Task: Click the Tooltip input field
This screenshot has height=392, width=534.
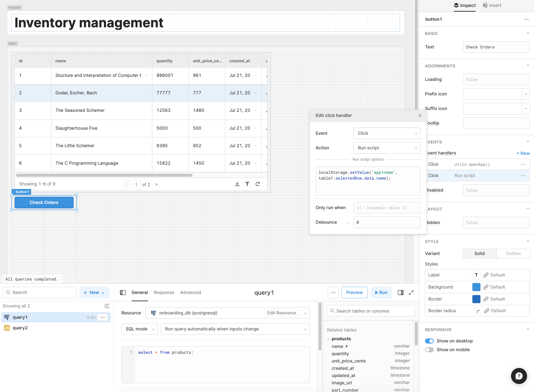Action: pyautogui.click(x=496, y=123)
